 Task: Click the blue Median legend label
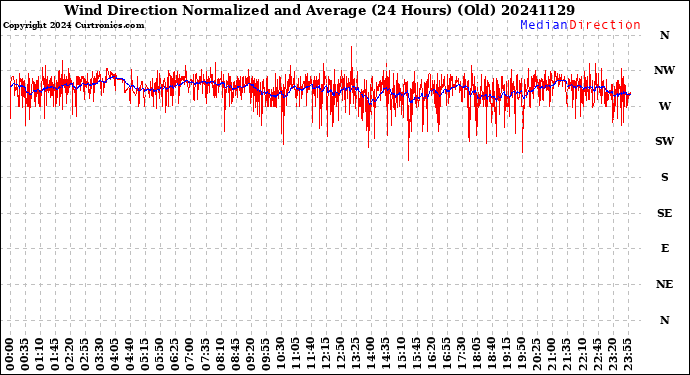tap(544, 25)
